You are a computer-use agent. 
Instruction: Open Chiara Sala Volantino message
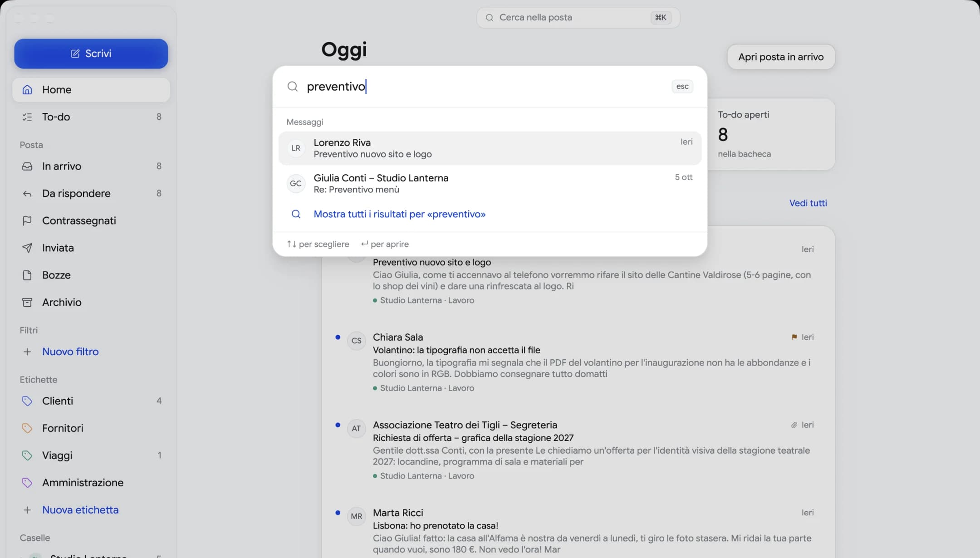[578, 362]
